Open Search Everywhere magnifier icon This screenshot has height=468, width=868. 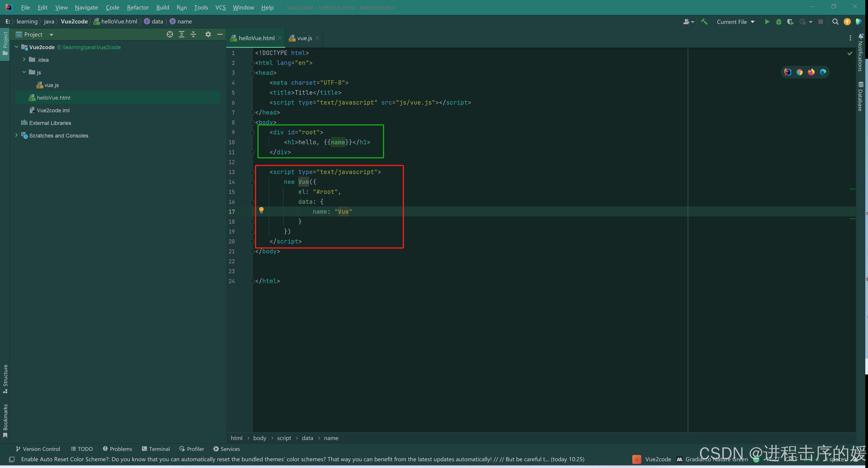click(835, 22)
